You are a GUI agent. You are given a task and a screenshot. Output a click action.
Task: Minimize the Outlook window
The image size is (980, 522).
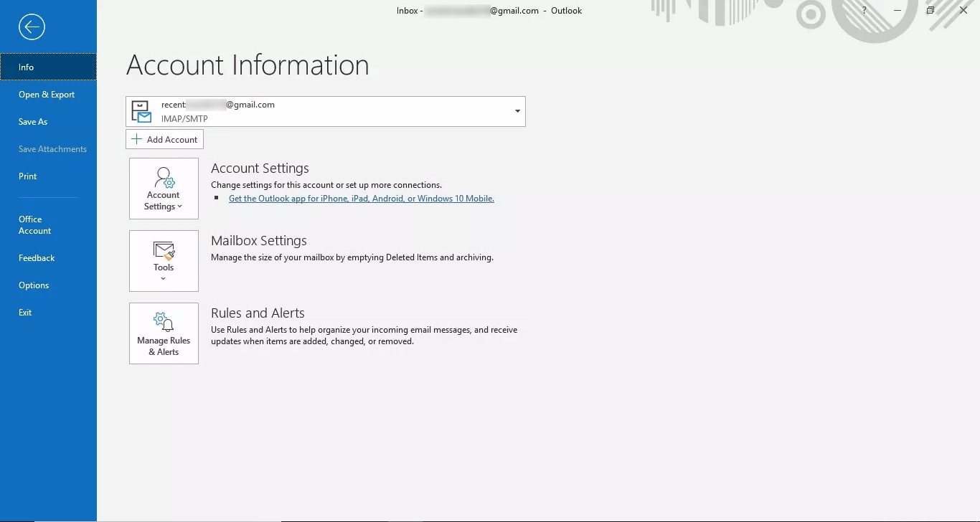click(x=897, y=11)
